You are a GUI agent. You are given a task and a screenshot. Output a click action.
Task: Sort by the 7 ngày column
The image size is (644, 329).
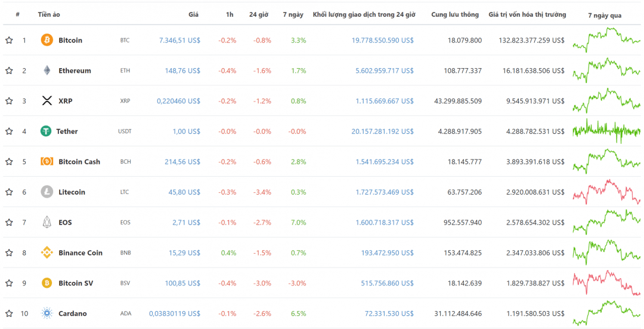tap(293, 14)
